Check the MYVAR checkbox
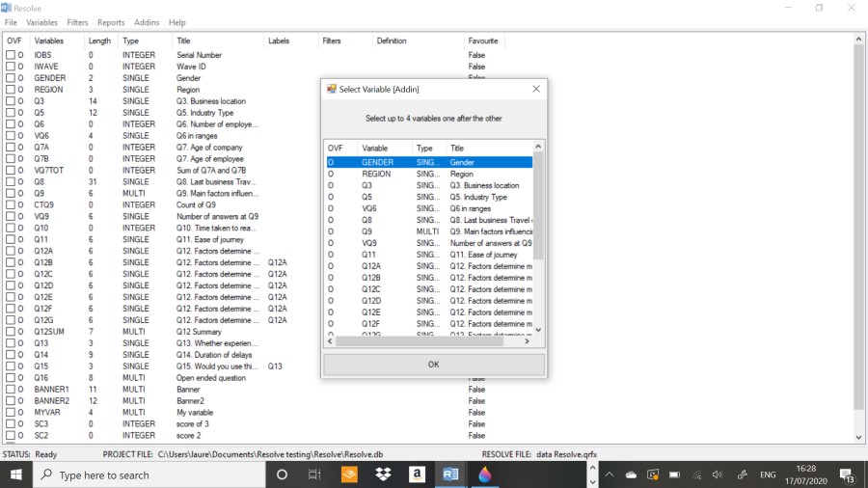Image resolution: width=868 pixels, height=488 pixels. 11,412
